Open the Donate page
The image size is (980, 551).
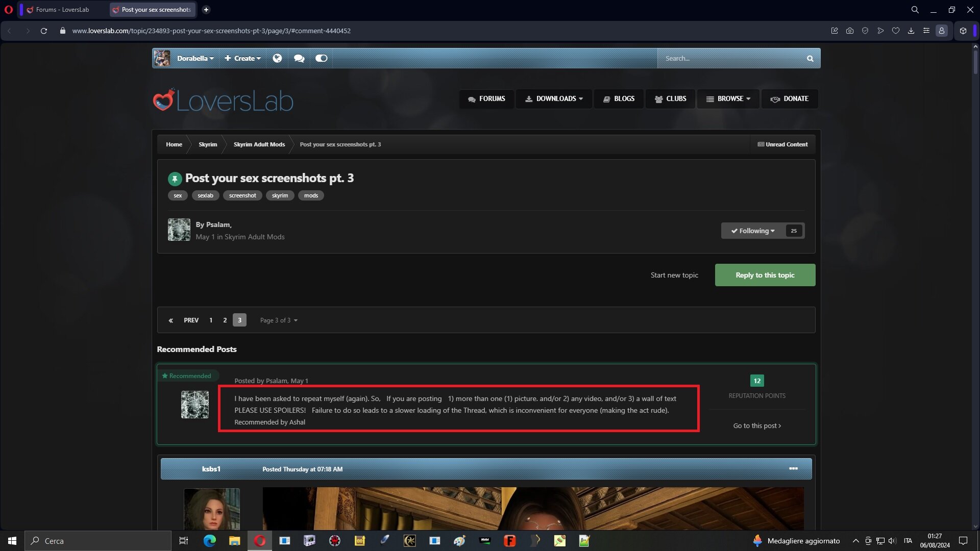coord(790,99)
